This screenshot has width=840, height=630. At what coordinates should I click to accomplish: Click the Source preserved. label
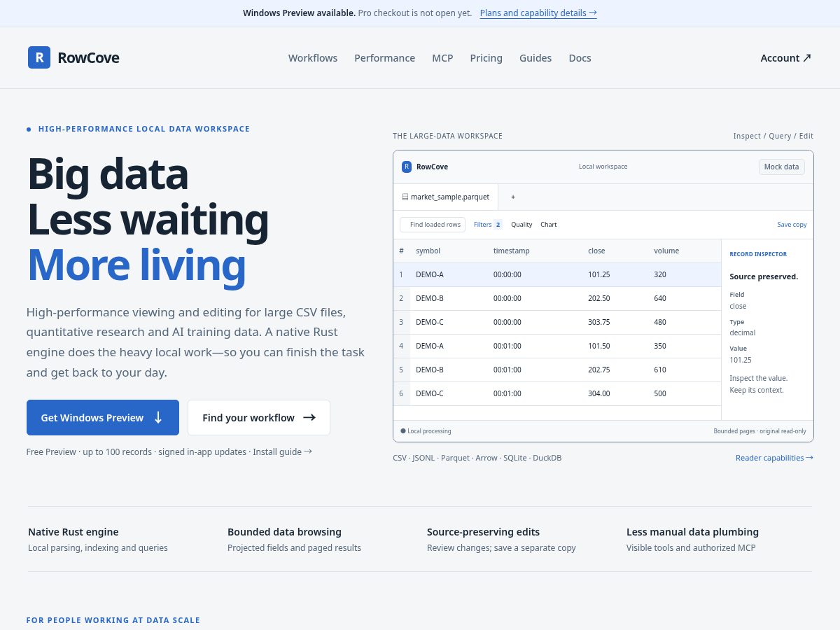[x=764, y=276]
